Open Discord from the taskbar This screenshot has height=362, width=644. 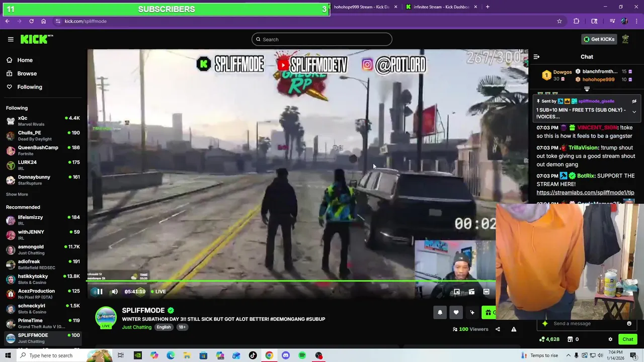286,355
